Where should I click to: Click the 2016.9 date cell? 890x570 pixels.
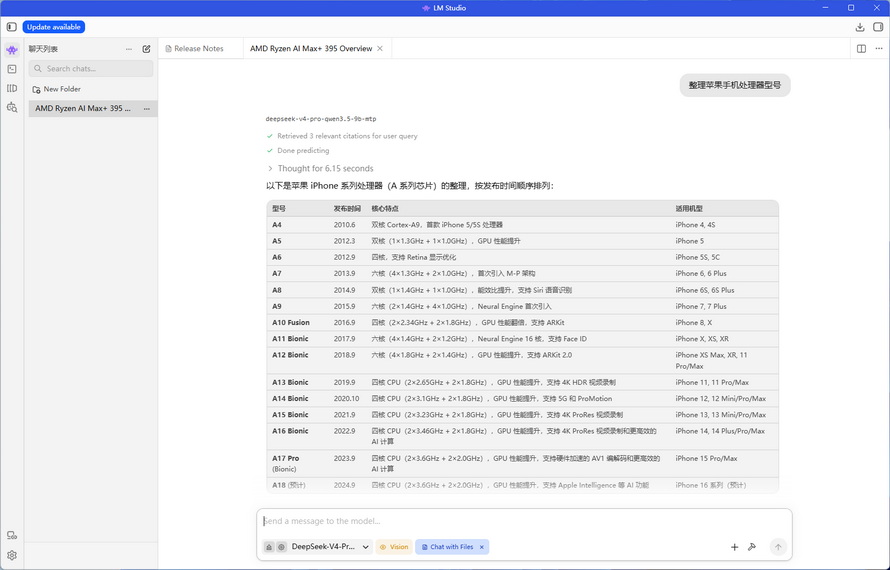pos(345,322)
